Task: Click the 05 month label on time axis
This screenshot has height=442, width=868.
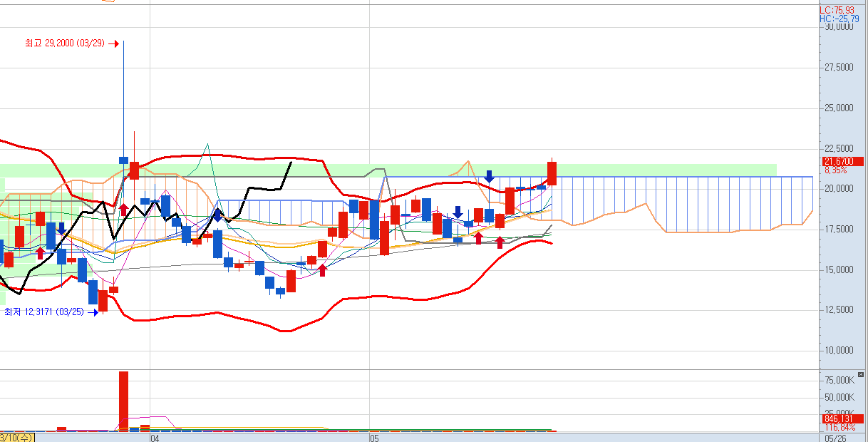Action: pyautogui.click(x=375, y=438)
